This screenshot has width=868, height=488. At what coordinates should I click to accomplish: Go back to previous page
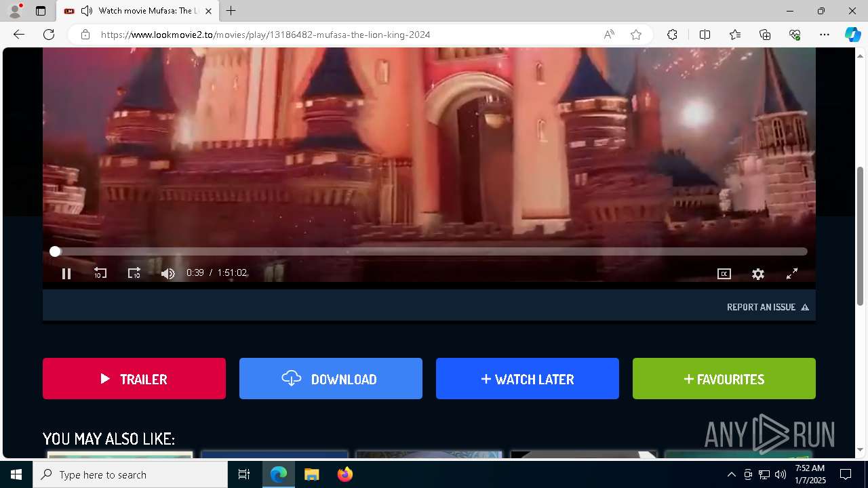pos(19,35)
